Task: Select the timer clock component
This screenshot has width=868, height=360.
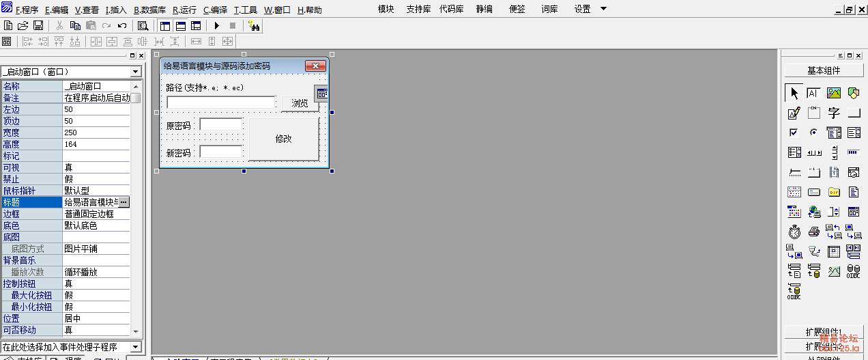Action: pyautogui.click(x=794, y=232)
